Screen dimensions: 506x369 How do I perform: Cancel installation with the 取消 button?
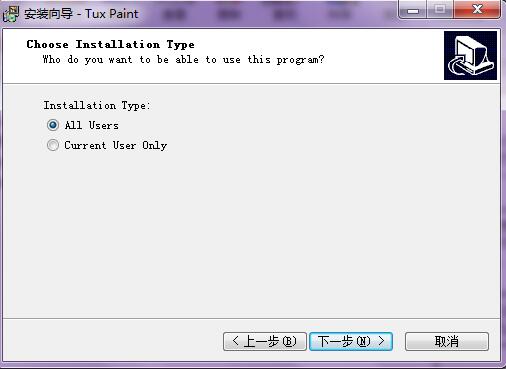447,341
